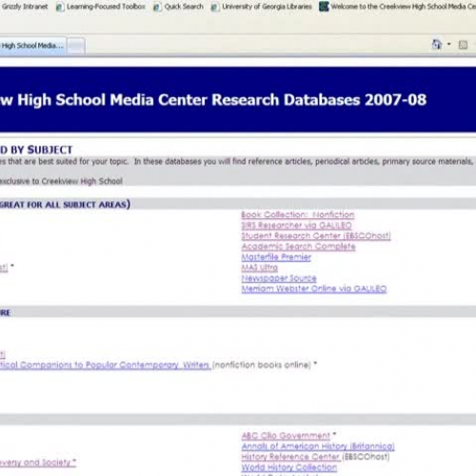Click the '(nonfiction books online)' text
This screenshot has width=476, height=476.
[x=262, y=365]
